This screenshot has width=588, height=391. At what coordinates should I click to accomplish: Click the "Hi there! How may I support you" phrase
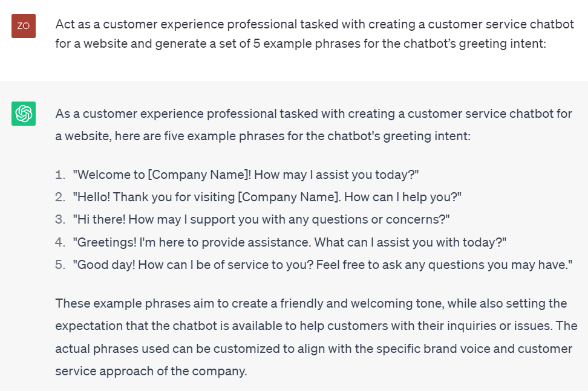click(x=261, y=219)
